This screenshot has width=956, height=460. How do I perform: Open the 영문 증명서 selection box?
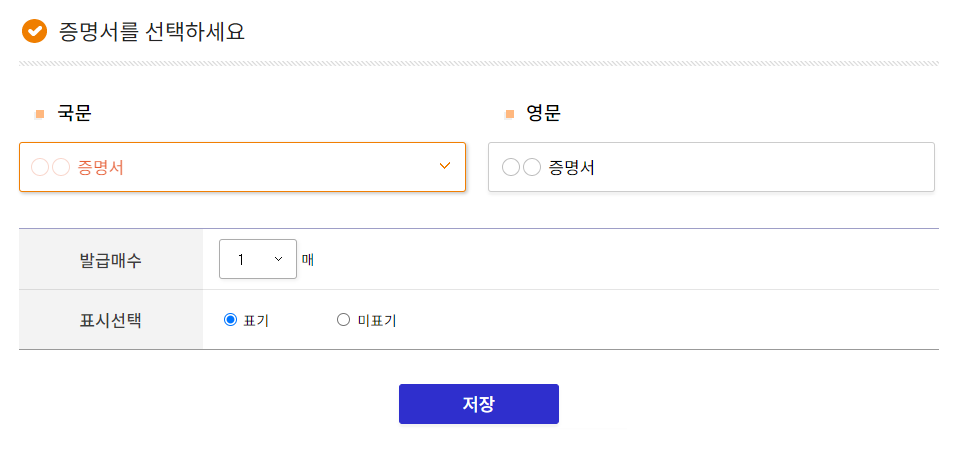(712, 167)
